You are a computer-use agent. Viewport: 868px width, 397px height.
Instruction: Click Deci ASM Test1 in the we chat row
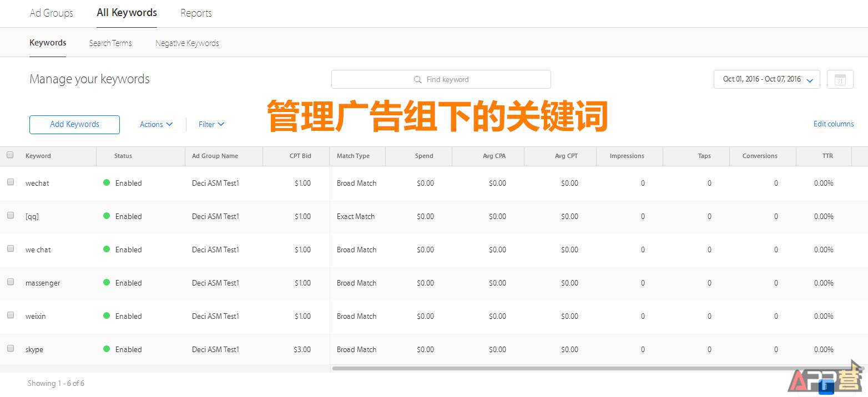click(215, 250)
